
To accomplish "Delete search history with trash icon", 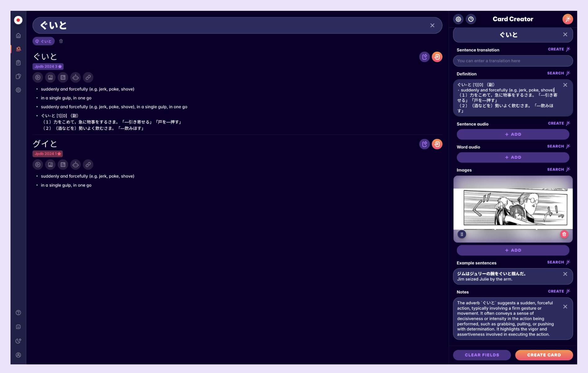I will click(61, 41).
